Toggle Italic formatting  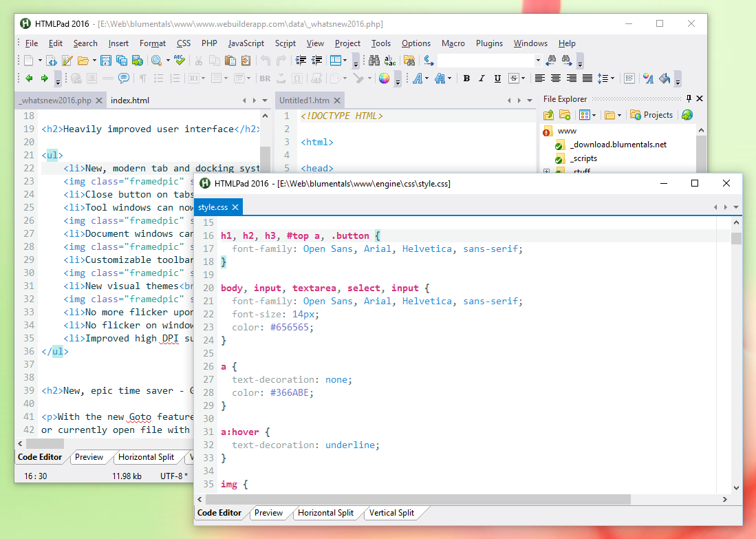[x=482, y=78]
